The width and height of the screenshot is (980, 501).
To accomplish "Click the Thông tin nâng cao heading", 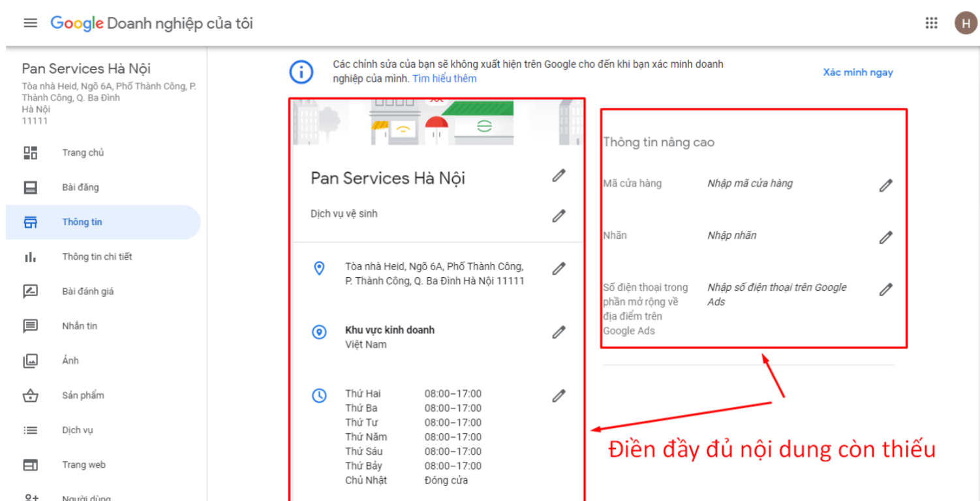I will click(658, 142).
